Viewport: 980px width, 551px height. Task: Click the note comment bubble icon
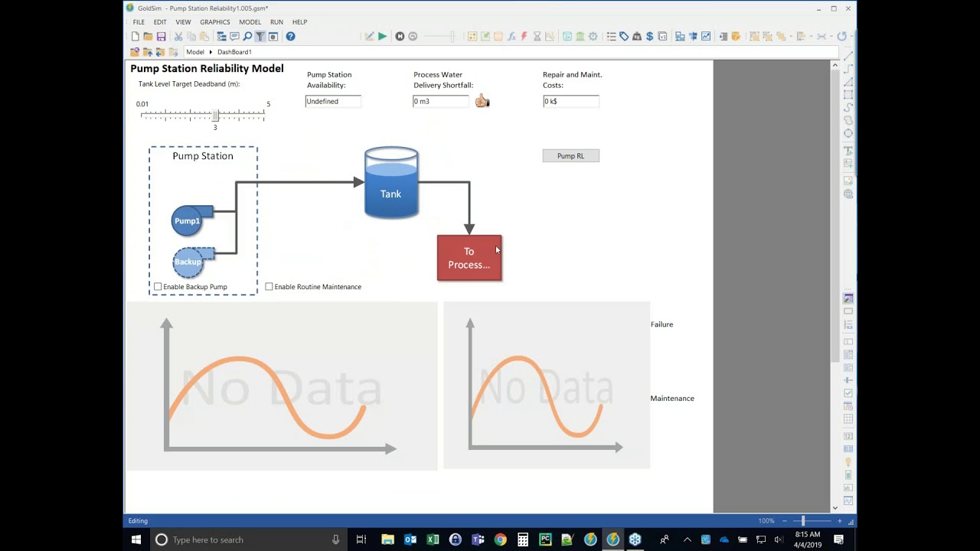(234, 36)
